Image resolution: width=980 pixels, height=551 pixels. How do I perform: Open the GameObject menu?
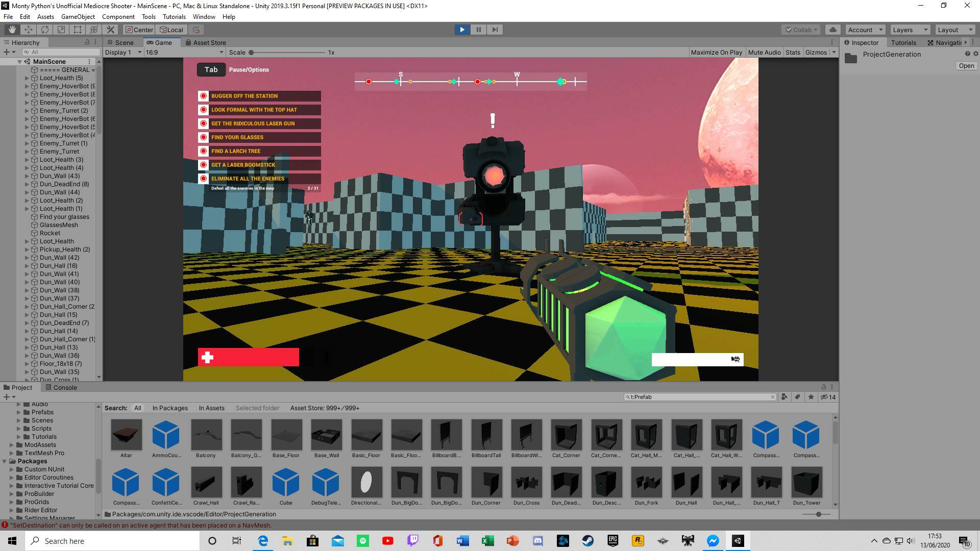(78, 17)
